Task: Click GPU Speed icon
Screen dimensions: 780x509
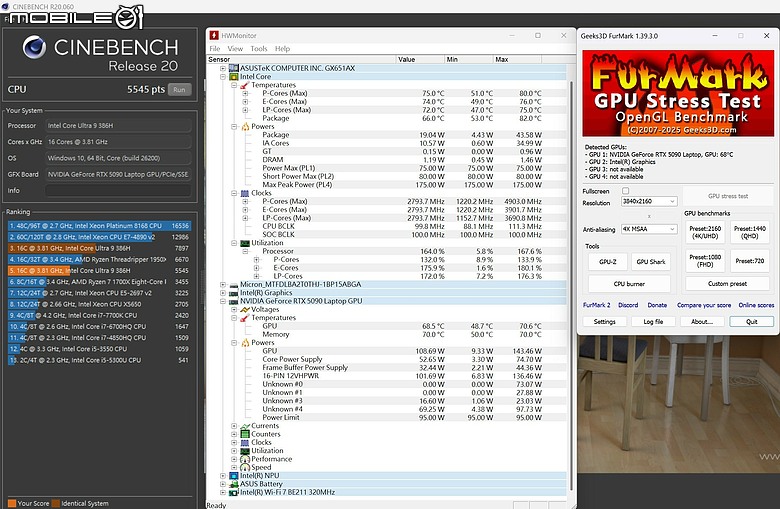Action: click(245, 467)
